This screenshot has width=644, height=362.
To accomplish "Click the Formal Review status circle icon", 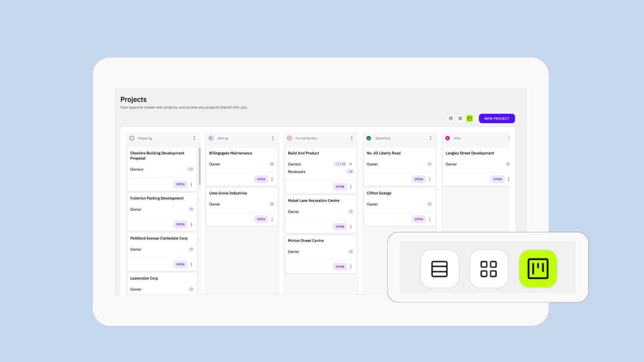I will (x=289, y=138).
